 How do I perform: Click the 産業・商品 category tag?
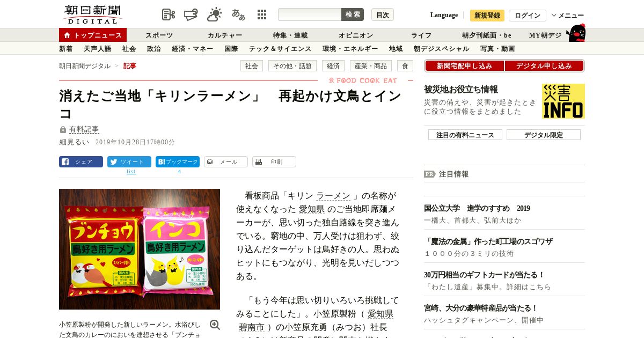[371, 66]
